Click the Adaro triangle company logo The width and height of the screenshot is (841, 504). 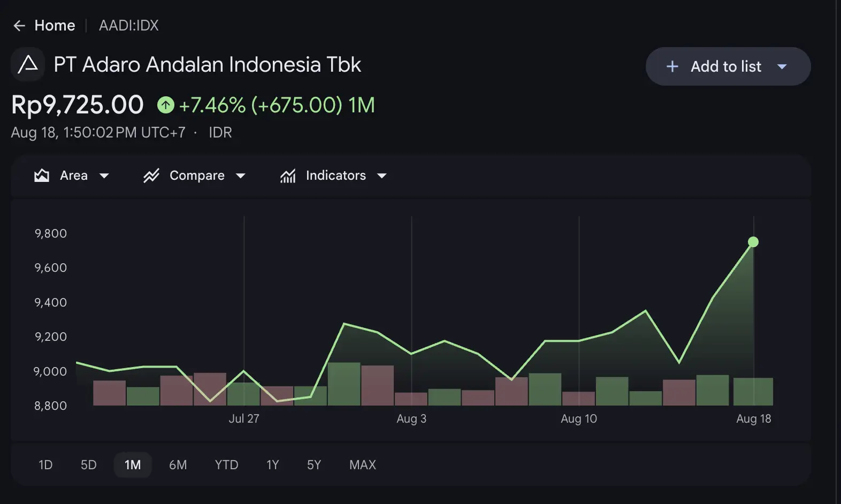click(28, 64)
